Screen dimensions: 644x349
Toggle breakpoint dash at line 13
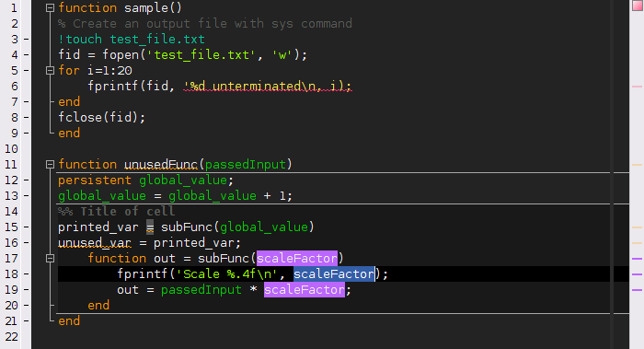pos(27,196)
